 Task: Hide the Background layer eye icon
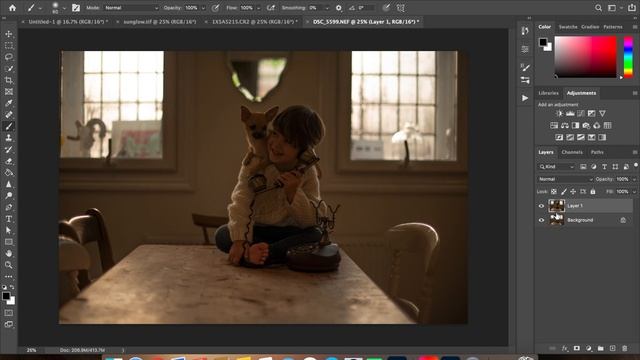(541, 220)
